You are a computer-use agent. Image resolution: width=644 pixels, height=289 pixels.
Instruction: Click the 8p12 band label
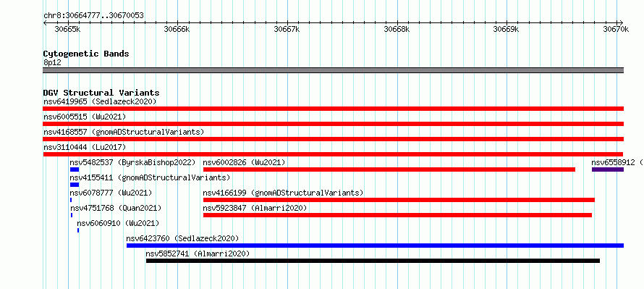point(52,62)
